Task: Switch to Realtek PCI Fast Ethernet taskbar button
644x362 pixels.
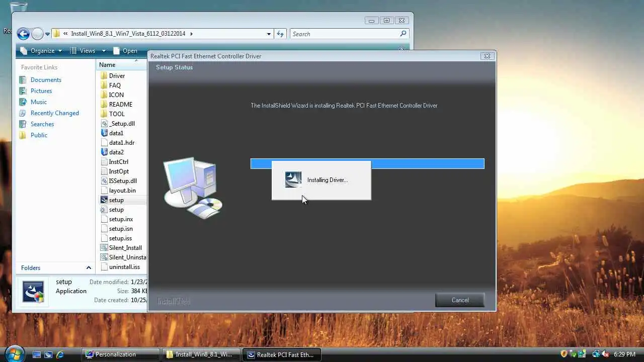Action: click(282, 354)
